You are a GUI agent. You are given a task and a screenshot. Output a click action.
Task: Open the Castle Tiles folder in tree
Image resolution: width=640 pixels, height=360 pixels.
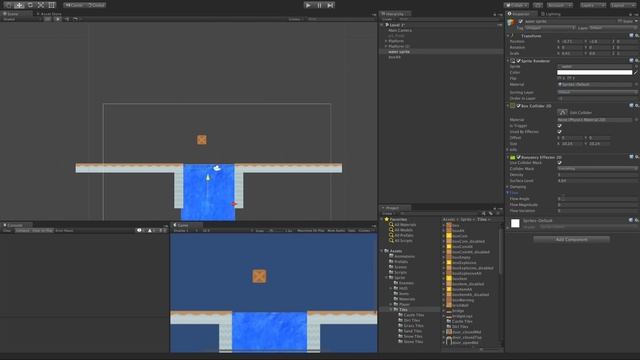[x=411, y=315]
